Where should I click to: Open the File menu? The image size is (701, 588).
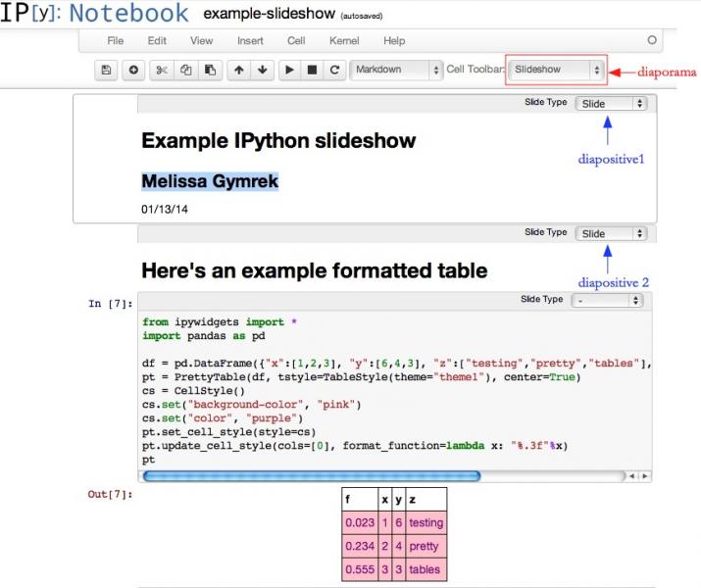click(116, 41)
